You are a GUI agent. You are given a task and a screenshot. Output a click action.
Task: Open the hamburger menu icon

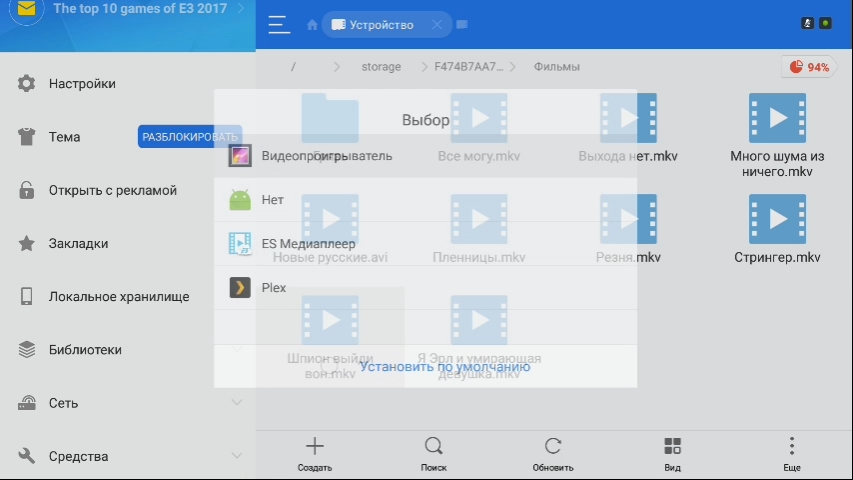(279, 25)
